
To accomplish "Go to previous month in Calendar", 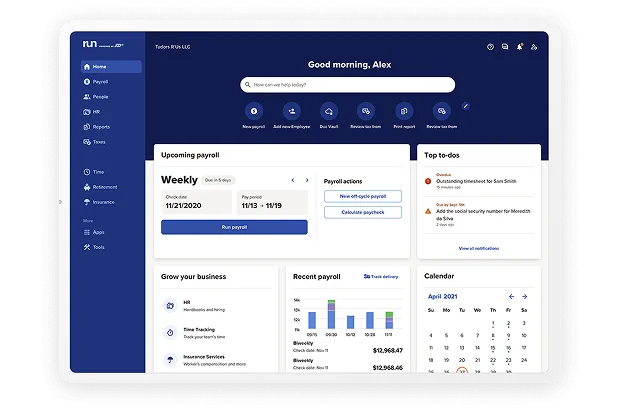I will (511, 296).
